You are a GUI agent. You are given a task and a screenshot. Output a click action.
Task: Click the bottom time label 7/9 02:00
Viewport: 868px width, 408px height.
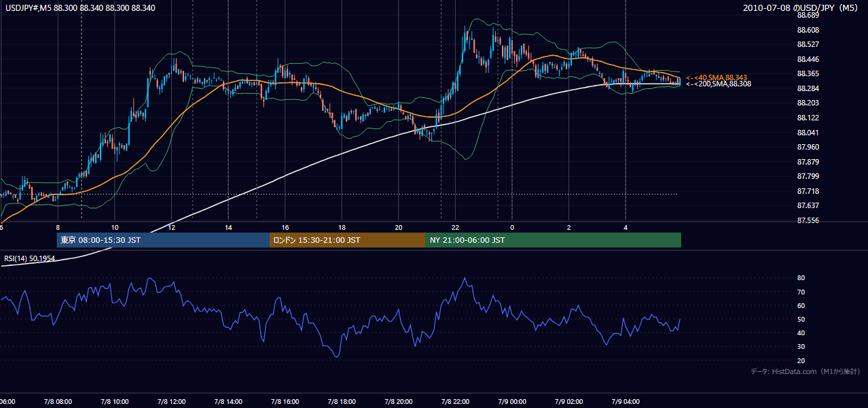(568, 401)
